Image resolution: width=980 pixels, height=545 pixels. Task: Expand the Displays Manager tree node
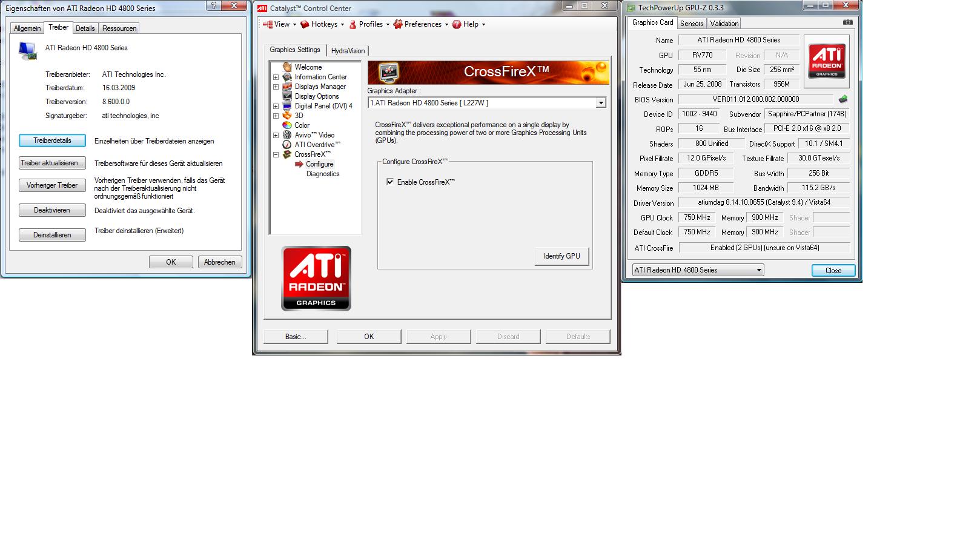tap(276, 87)
